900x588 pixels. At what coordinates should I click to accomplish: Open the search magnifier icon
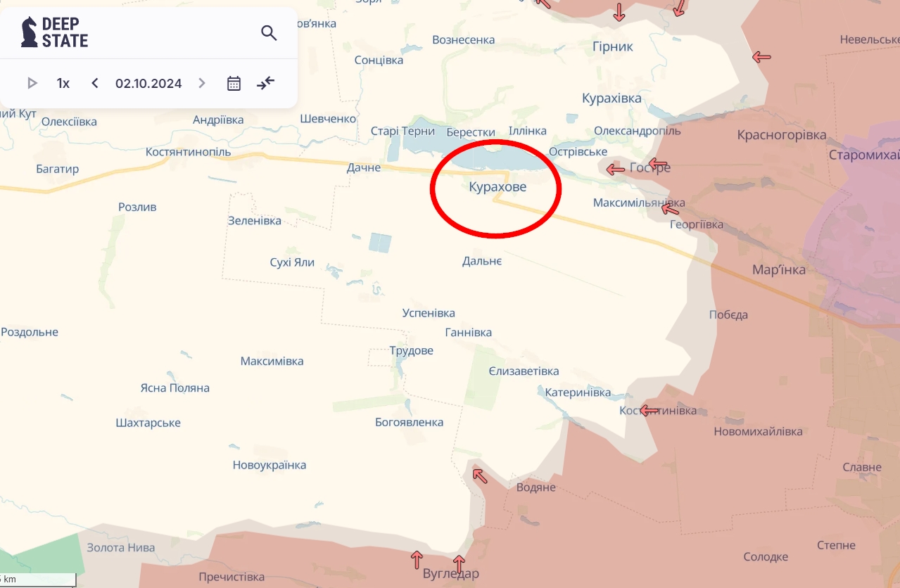pos(269,33)
